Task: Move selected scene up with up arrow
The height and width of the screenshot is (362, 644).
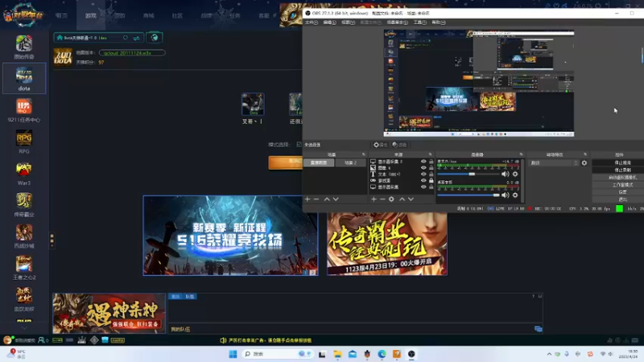Action: click(x=327, y=199)
